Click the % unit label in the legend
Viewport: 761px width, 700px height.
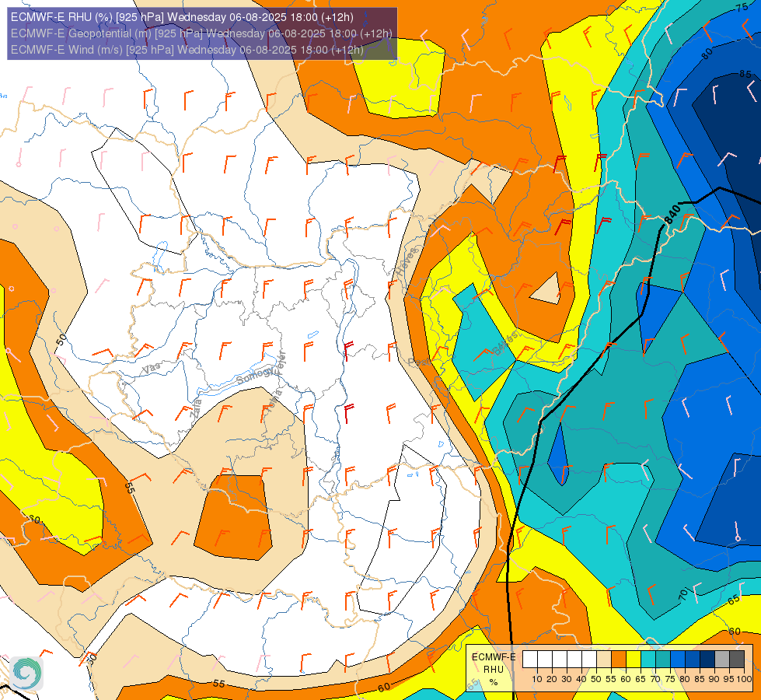[494, 682]
